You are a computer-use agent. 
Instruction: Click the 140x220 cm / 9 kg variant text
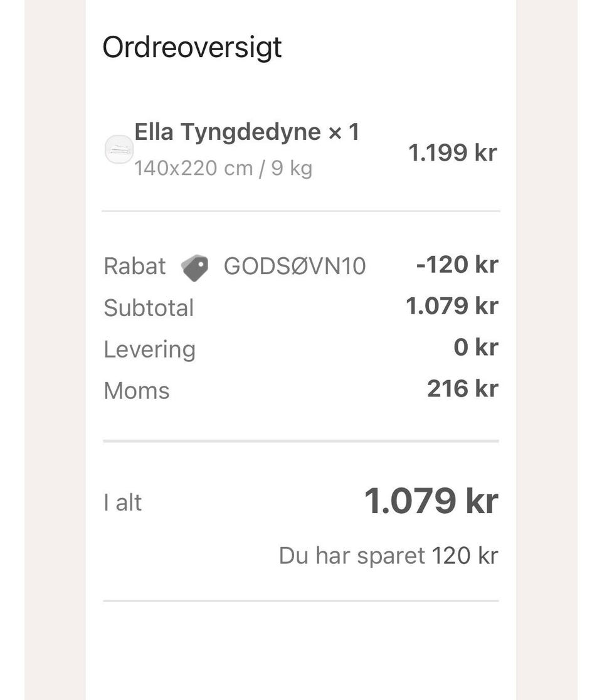coord(223,169)
